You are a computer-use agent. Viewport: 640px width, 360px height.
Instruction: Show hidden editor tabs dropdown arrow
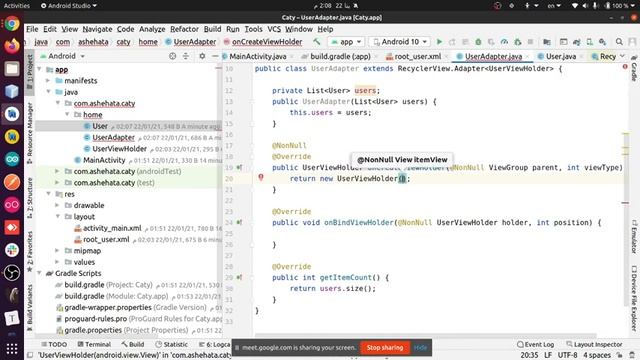(622, 56)
